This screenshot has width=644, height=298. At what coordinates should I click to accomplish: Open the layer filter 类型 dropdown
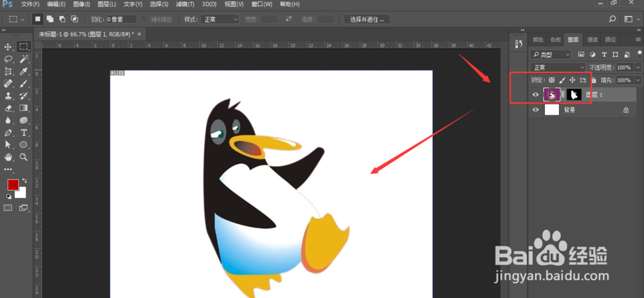[551, 54]
